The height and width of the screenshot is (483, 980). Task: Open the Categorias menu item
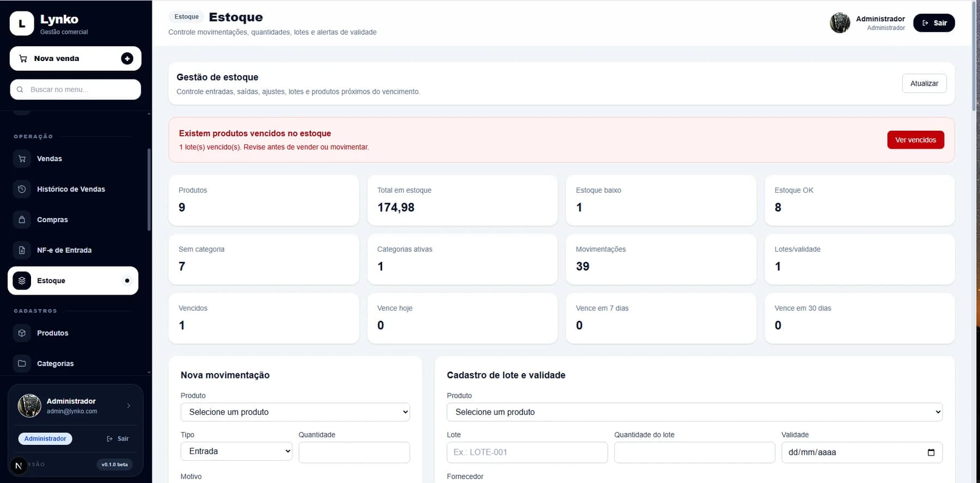pyautogui.click(x=73, y=363)
